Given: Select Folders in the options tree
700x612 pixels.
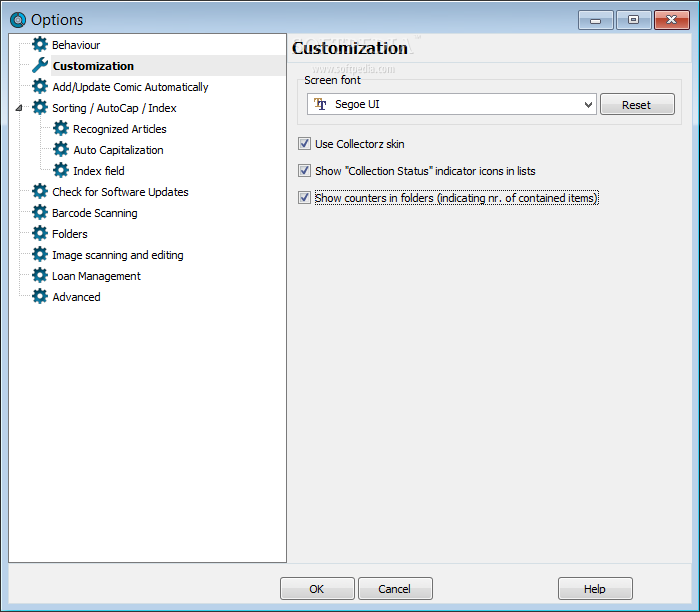Looking at the screenshot, I should pyautogui.click(x=70, y=234).
